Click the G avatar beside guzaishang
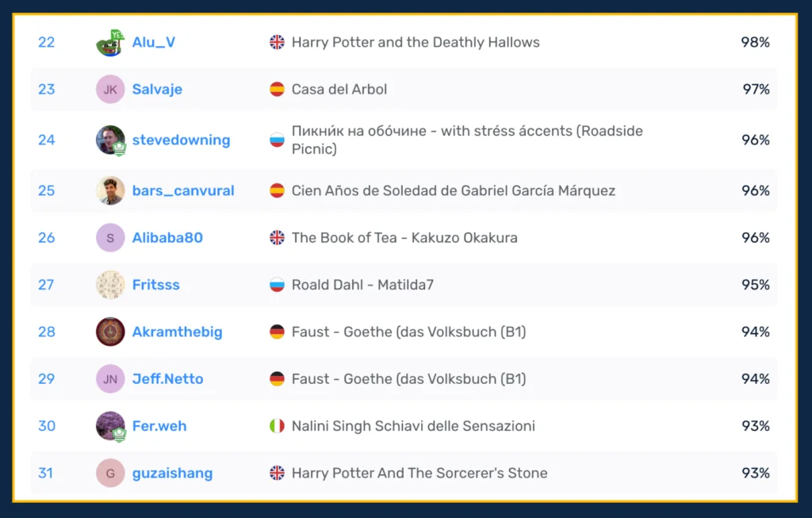The height and width of the screenshot is (518, 812). [x=110, y=474]
